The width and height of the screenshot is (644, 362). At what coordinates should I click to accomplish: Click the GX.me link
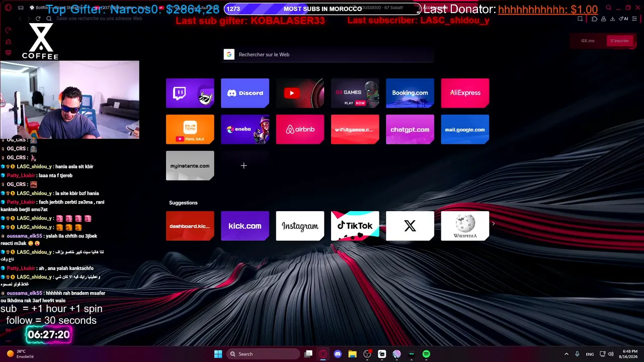pyautogui.click(x=588, y=41)
